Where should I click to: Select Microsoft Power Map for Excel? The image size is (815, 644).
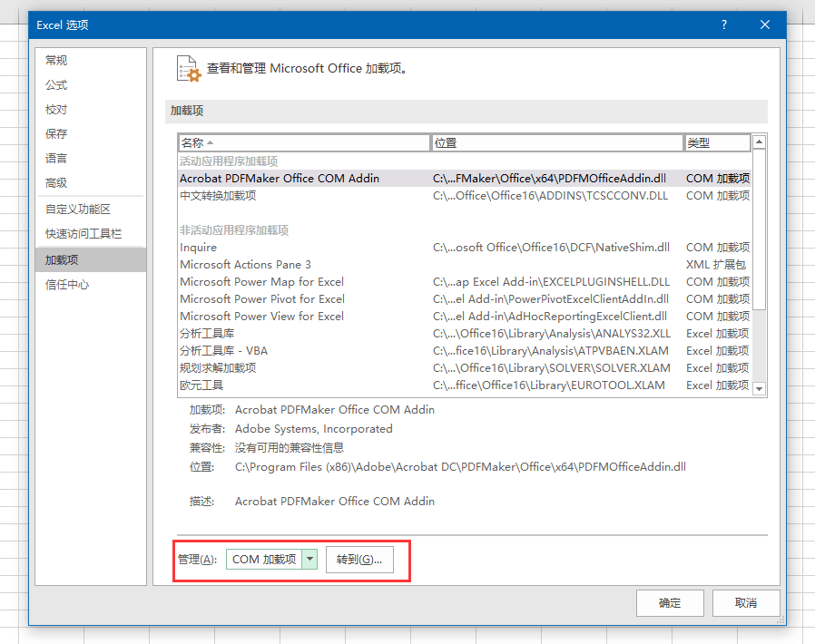464,281
